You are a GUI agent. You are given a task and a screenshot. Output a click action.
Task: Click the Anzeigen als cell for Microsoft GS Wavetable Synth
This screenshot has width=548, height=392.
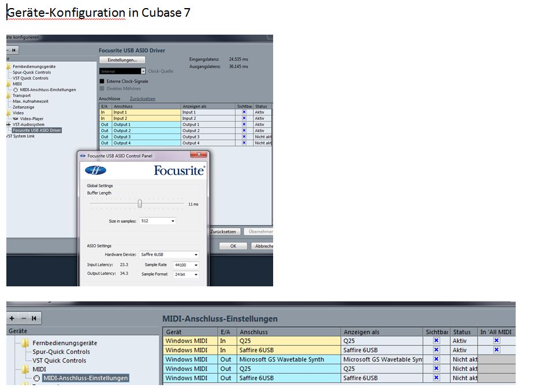[382, 359]
